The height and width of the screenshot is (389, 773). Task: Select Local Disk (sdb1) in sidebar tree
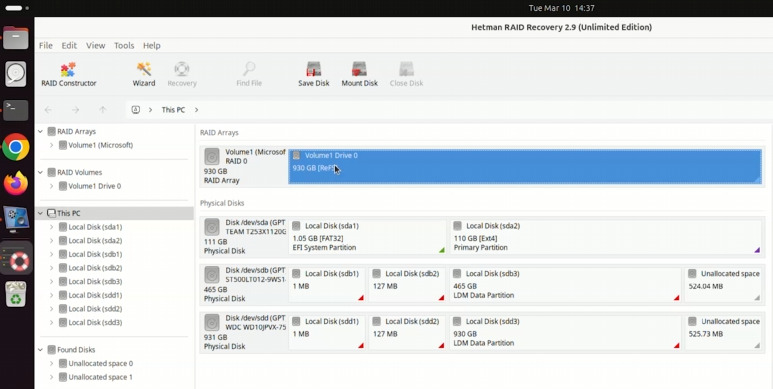tap(95, 254)
